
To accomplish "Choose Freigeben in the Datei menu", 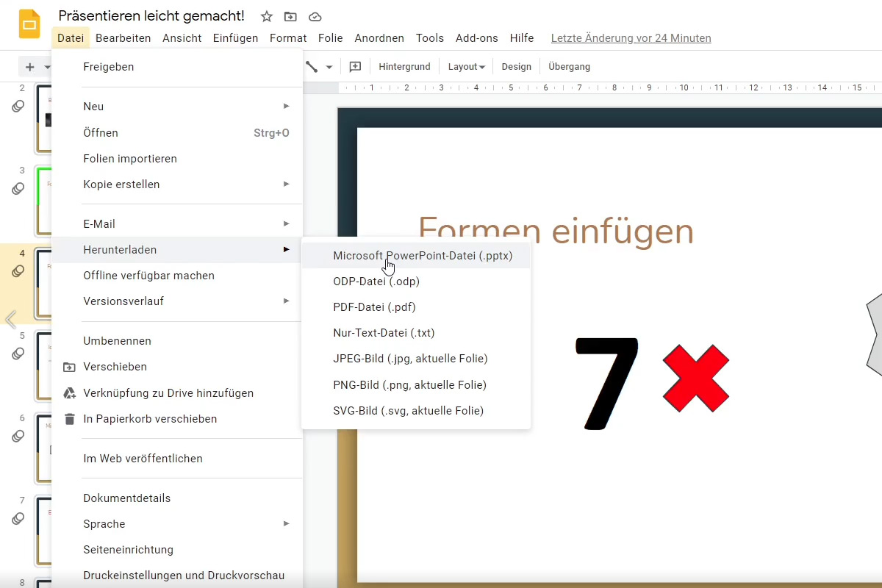I will (x=177, y=67).
